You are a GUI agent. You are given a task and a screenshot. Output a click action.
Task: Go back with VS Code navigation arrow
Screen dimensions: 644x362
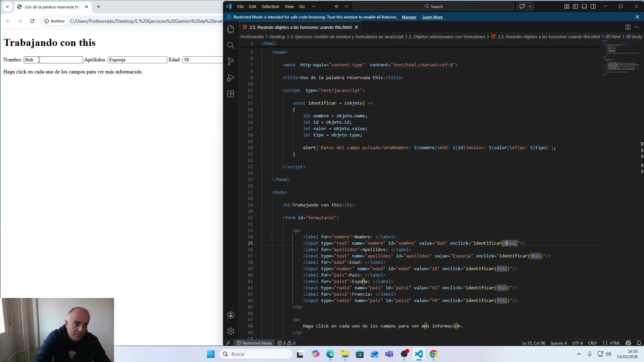click(x=337, y=6)
